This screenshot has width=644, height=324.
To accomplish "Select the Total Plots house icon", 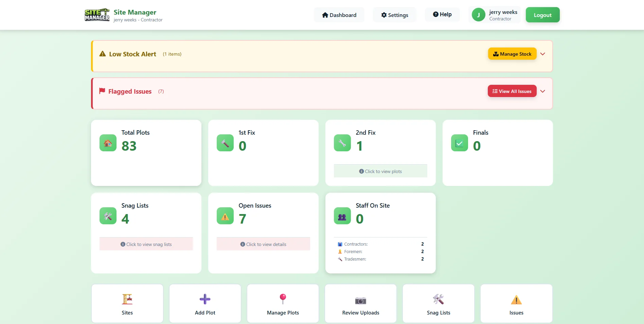I will pos(107,143).
